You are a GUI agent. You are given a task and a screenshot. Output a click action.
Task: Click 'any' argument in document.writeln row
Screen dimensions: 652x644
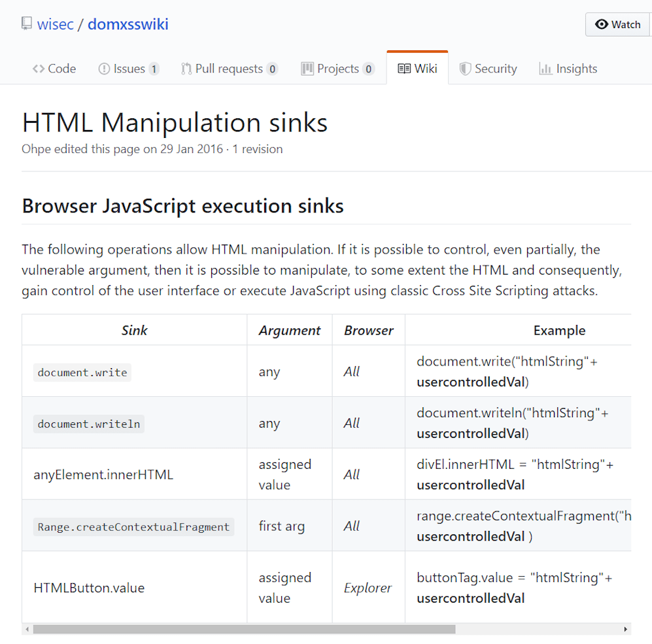coord(269,423)
